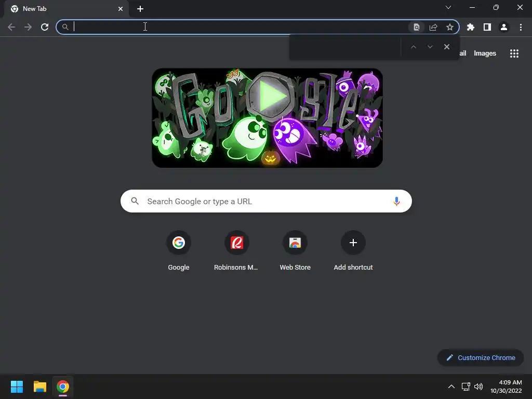Open the clock showing 4:09 AM
This screenshot has height=399, width=532.
pos(506,387)
